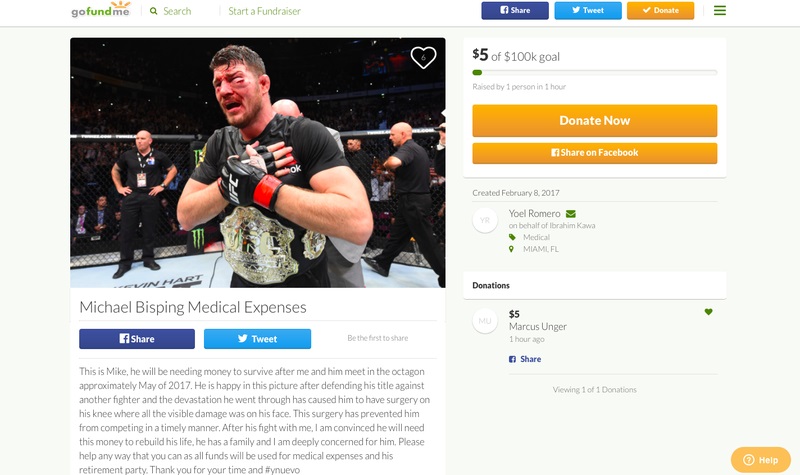Viewport: 800px width, 475px height.
Task: Click the Miami location pin icon
Action: pyautogui.click(x=511, y=249)
